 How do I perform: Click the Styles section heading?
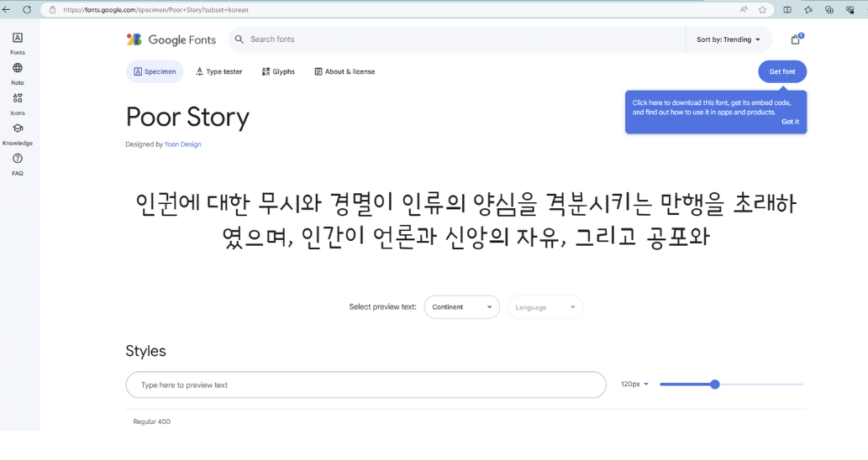(x=145, y=351)
